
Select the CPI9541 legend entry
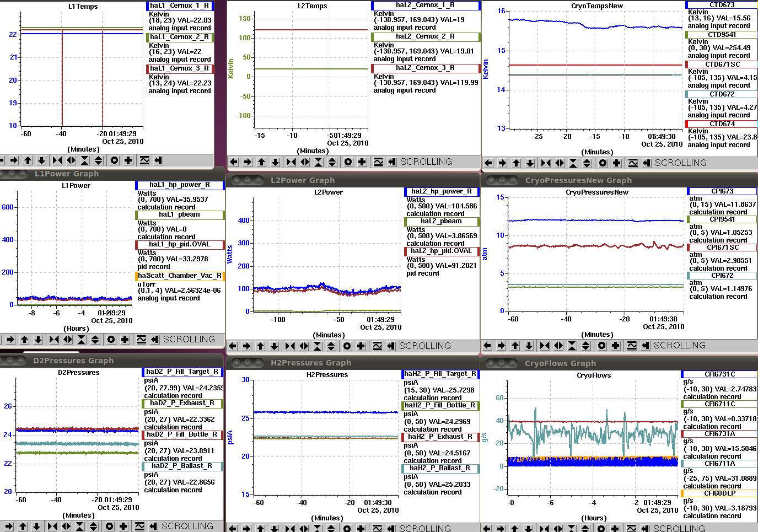click(x=722, y=219)
